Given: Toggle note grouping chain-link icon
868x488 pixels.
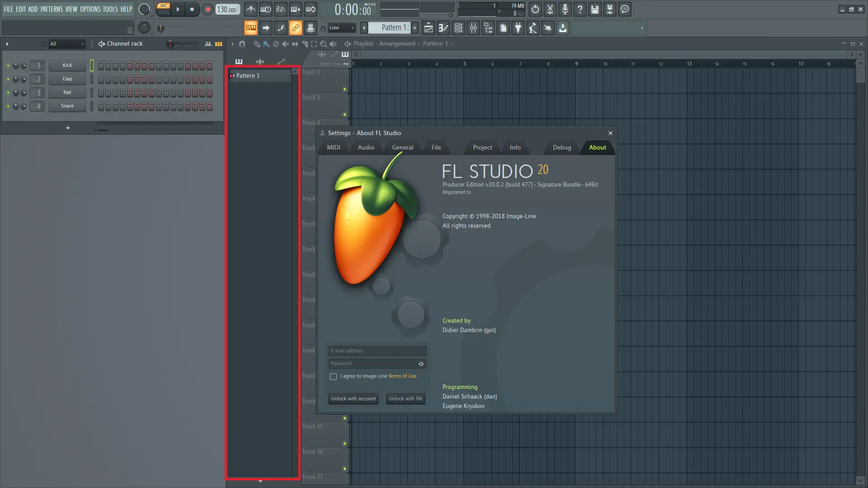Looking at the screenshot, I should 296,28.
